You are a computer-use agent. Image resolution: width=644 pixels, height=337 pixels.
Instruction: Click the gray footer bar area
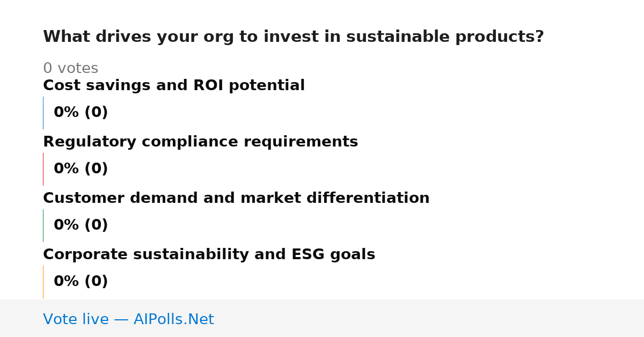tap(322, 318)
